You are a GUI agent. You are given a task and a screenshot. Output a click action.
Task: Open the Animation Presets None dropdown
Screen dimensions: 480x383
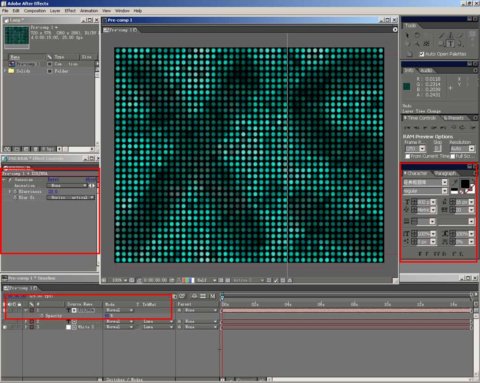point(67,185)
